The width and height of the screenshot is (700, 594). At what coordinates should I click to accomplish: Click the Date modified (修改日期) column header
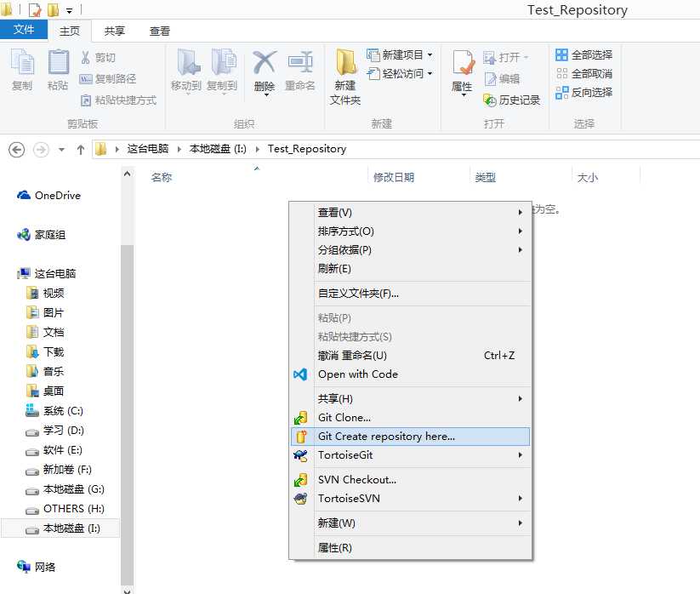coord(394,177)
